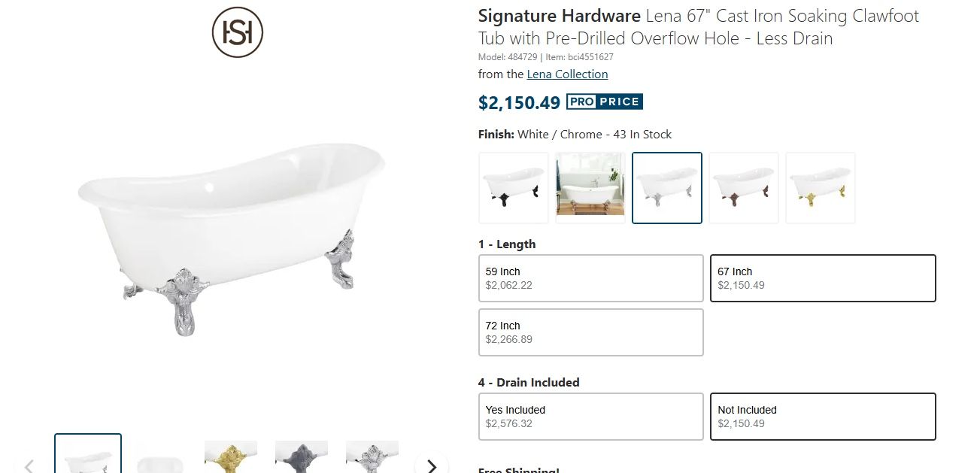Image resolution: width=980 pixels, height=473 pixels.
Task: View the chrome clawfoot close-up thumbnail
Action: (x=372, y=456)
